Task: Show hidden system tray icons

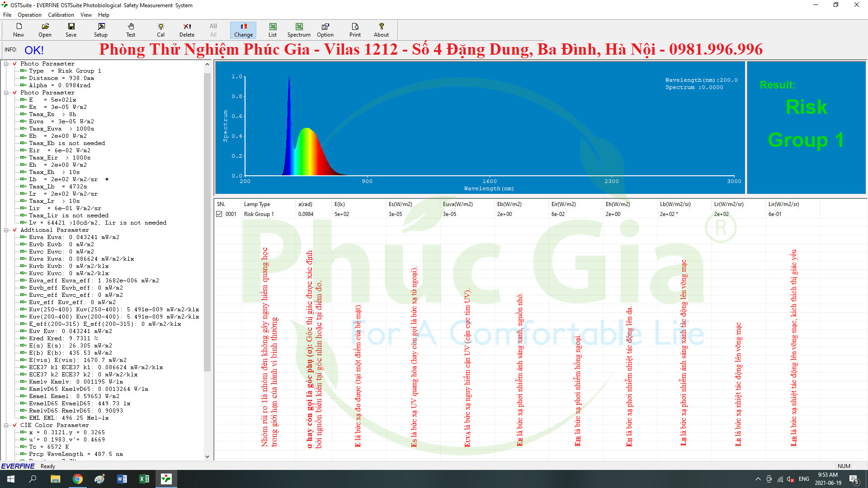Action: point(758,479)
